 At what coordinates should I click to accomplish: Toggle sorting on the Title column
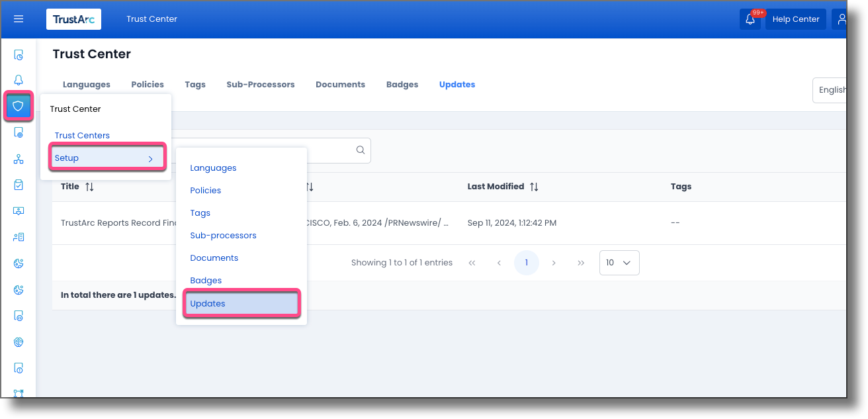click(89, 186)
